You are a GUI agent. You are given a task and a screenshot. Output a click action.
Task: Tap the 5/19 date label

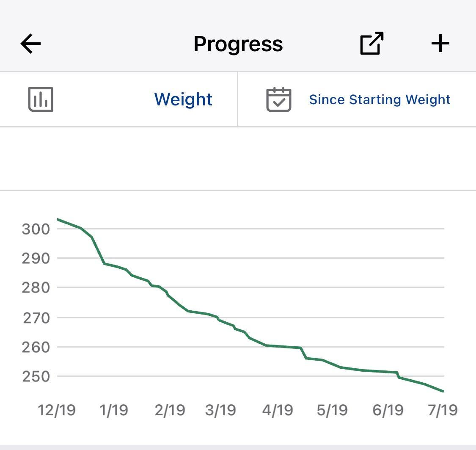(x=332, y=410)
